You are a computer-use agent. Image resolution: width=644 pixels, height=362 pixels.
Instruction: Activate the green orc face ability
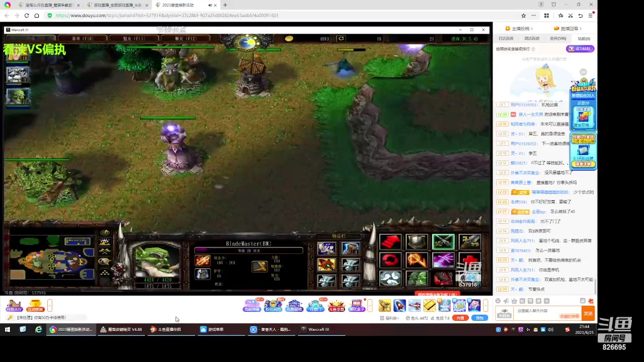point(417,278)
